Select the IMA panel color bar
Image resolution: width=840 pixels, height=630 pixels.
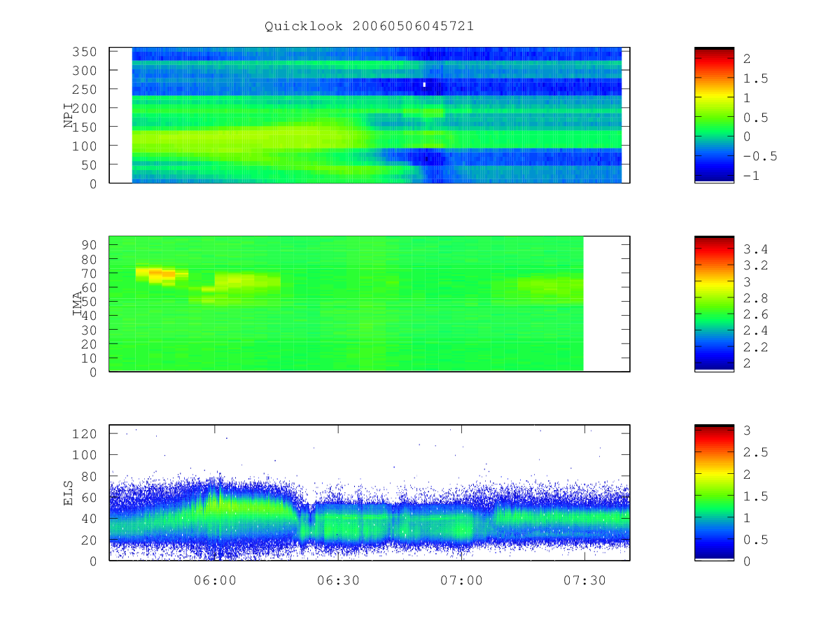tap(714, 304)
